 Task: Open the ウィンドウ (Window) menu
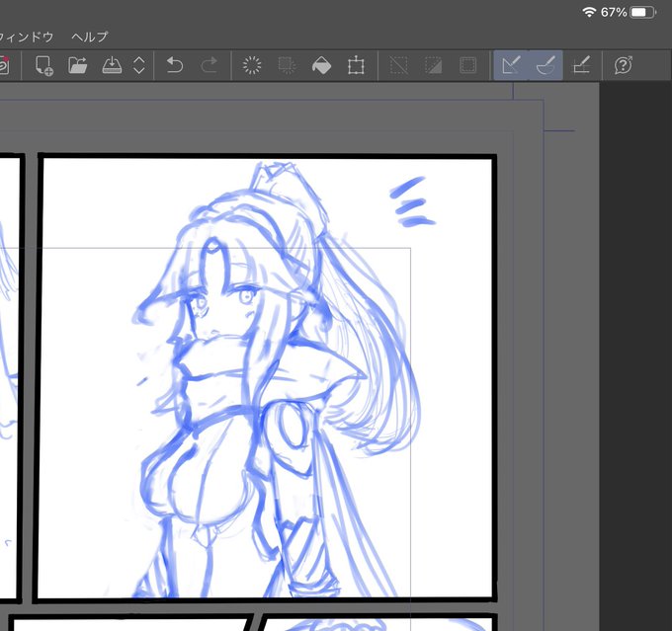[x=26, y=37]
